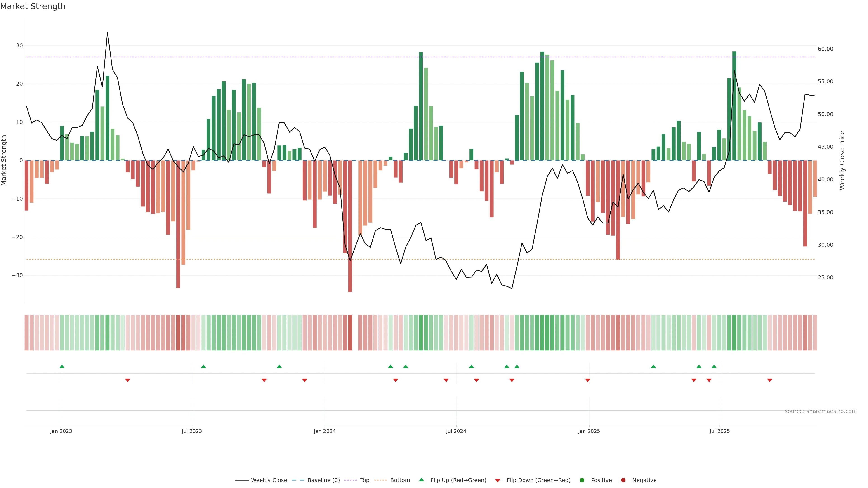This screenshot has height=488, width=868.
Task: Click the dark red Negative circle legend icon
Action: point(623,480)
